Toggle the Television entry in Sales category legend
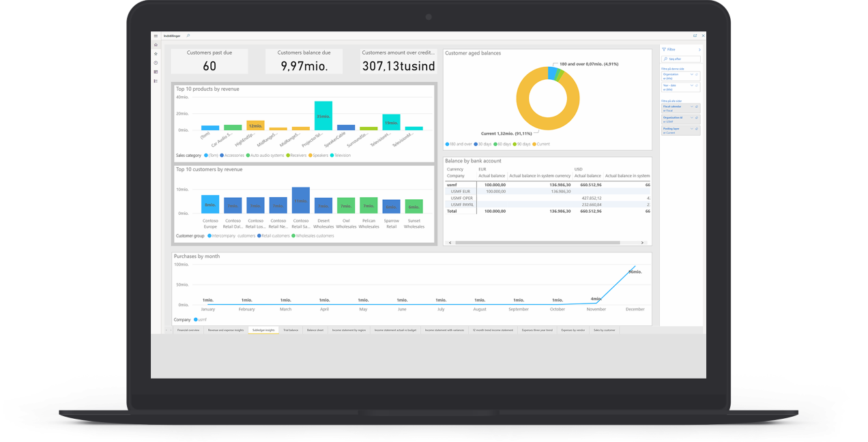 (340, 155)
